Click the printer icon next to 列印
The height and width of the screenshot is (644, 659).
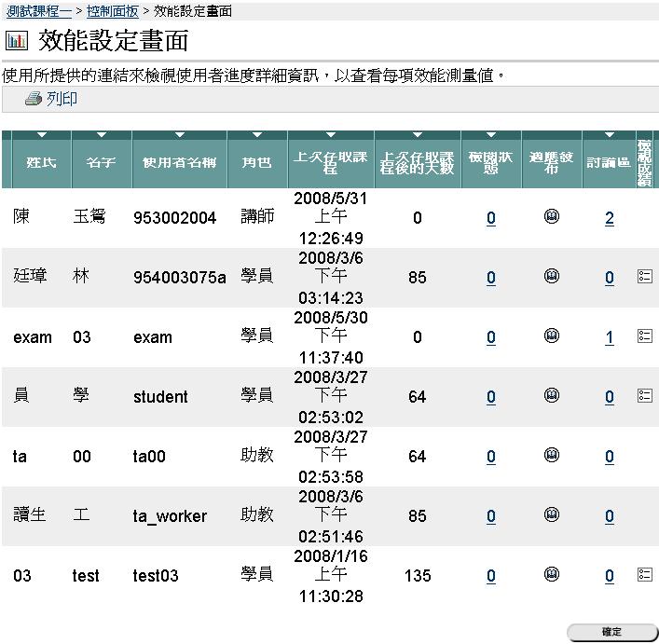tap(34, 99)
